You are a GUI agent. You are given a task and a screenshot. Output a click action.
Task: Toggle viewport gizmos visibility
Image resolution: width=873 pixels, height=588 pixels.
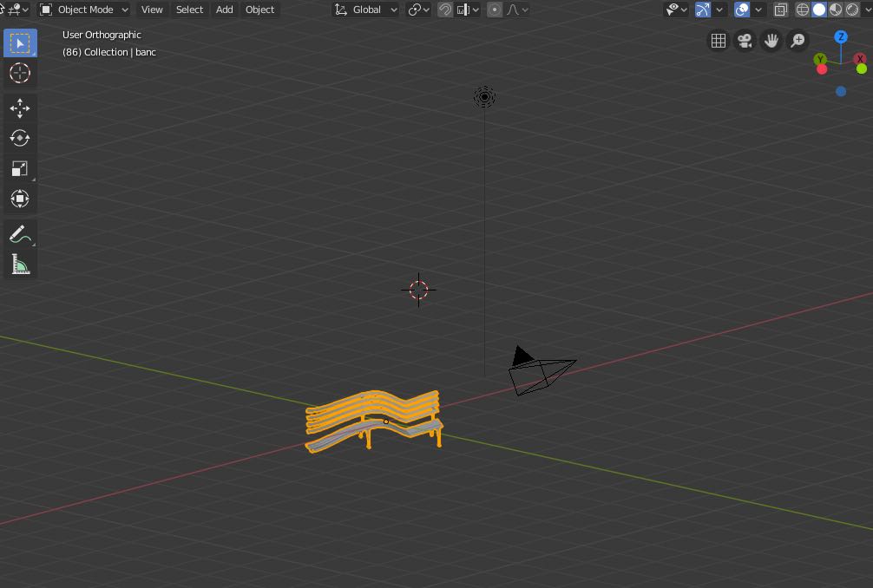click(703, 10)
